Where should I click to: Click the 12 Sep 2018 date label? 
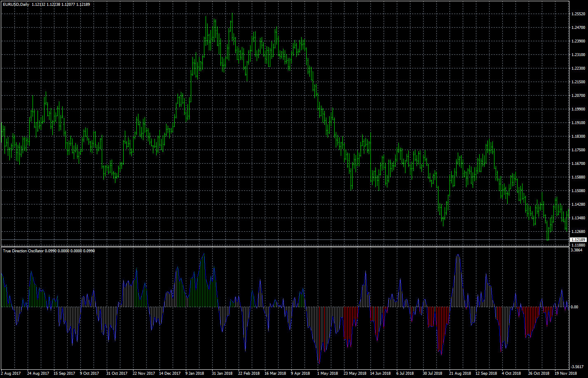click(x=487, y=373)
